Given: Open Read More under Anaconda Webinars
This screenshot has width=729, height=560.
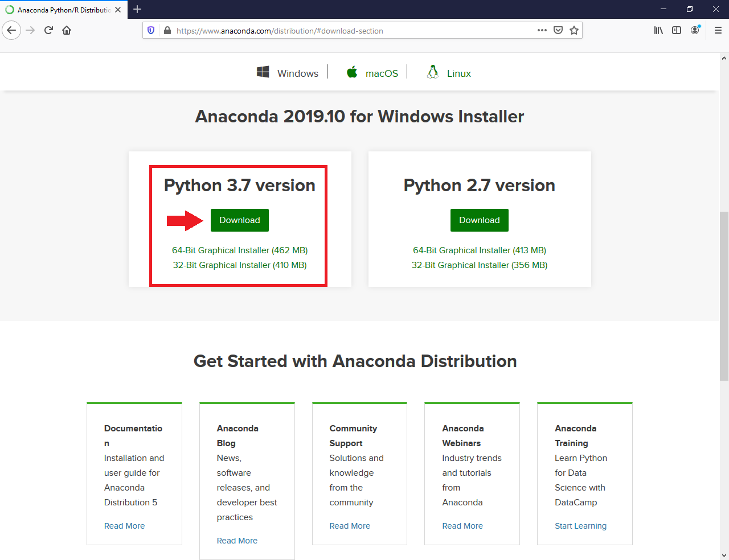Looking at the screenshot, I should (462, 526).
